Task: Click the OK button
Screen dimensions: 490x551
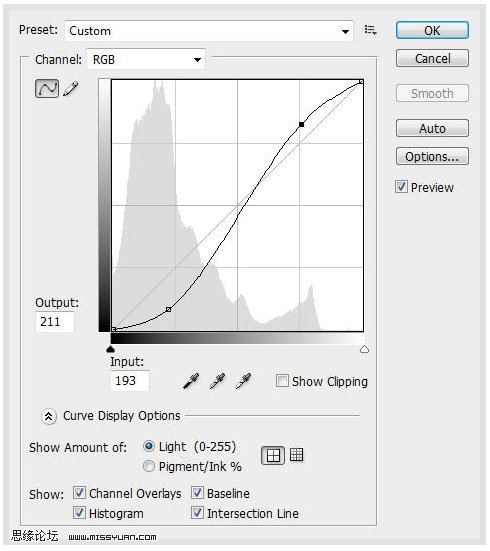Action: point(432,31)
